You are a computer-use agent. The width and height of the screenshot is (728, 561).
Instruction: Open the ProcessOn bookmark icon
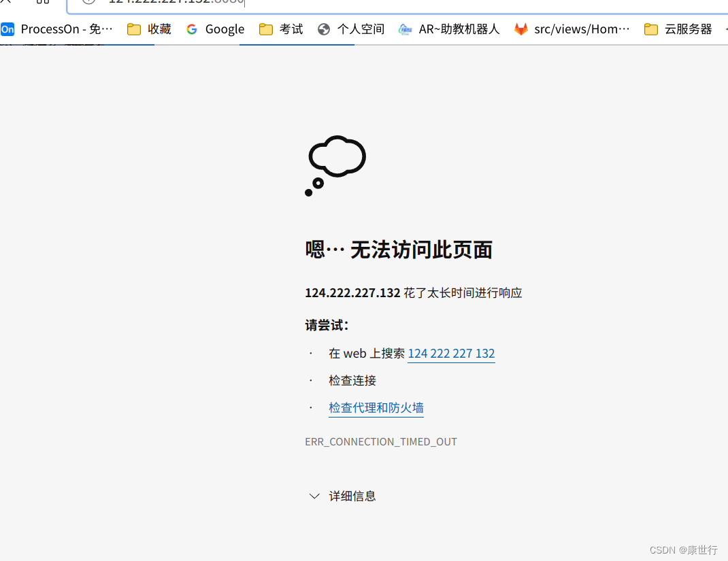[7, 29]
